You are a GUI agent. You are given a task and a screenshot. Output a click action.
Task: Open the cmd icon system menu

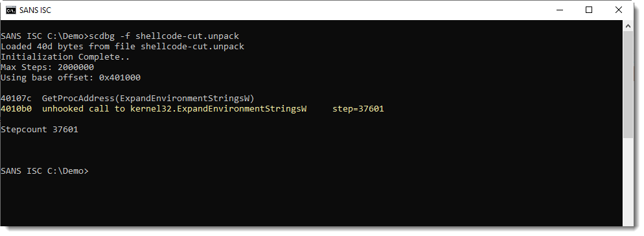tap(10, 10)
